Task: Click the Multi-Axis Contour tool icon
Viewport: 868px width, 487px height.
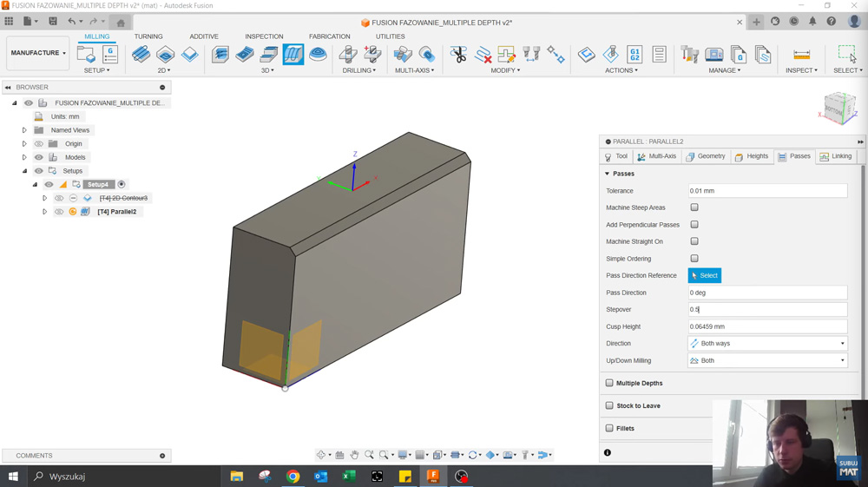Action: tap(427, 54)
